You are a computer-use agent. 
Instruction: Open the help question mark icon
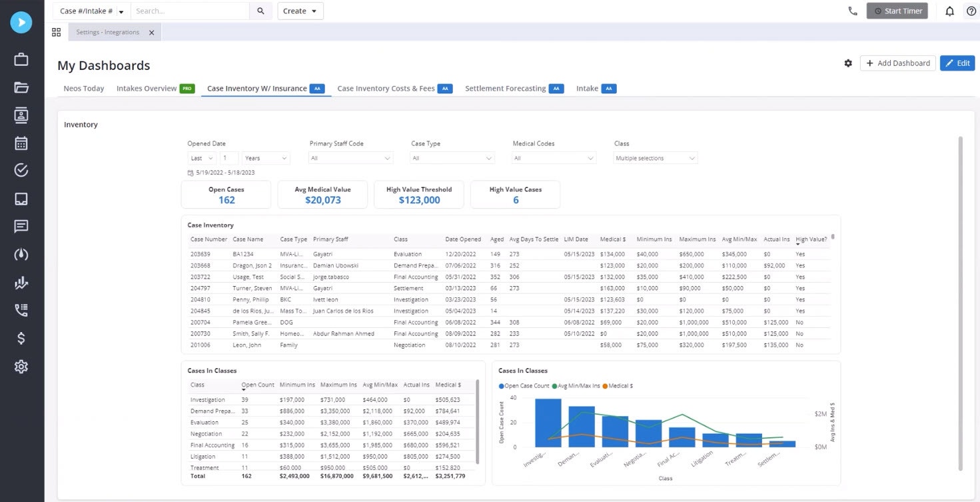(971, 11)
